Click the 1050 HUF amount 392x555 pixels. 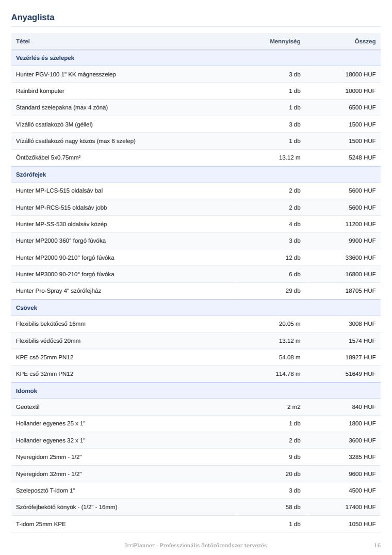click(x=362, y=524)
